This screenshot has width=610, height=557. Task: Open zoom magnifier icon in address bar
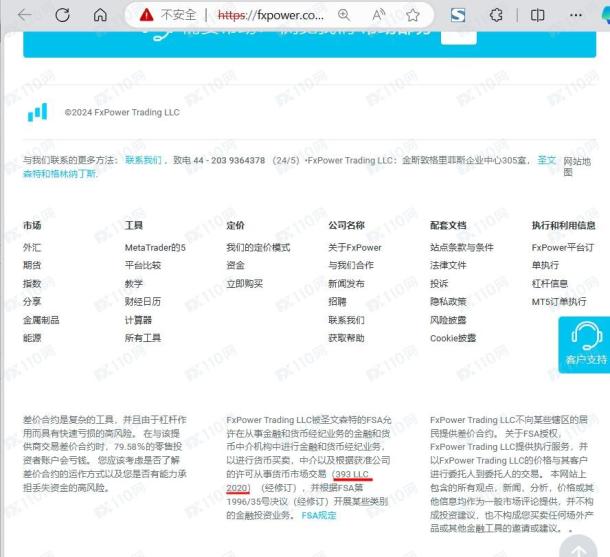tap(344, 15)
